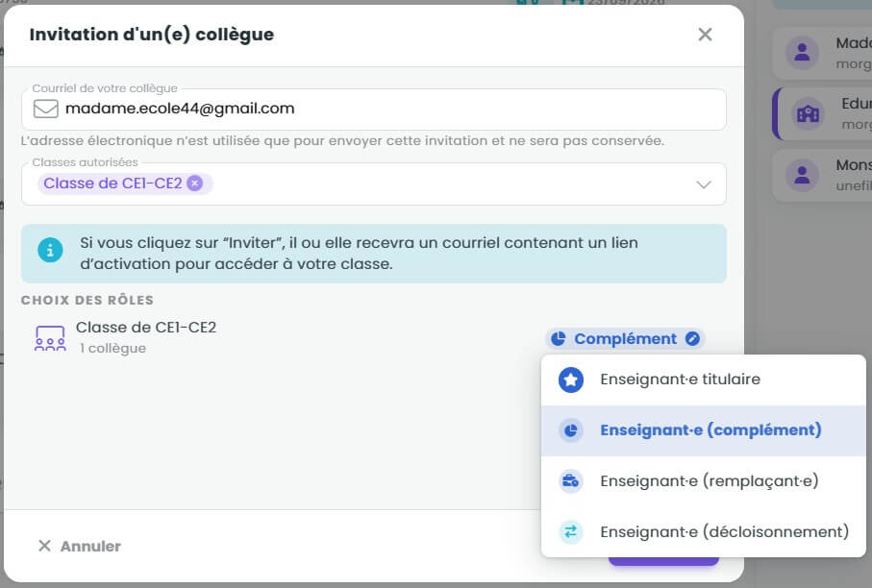872x588 pixels.
Task: Click the star icon for Enseignant·e titulaire
Action: coord(570,380)
